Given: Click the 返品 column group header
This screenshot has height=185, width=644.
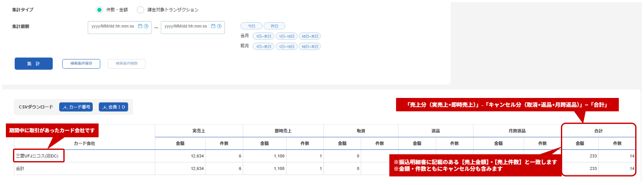Looking at the screenshot, I should (x=435, y=131).
